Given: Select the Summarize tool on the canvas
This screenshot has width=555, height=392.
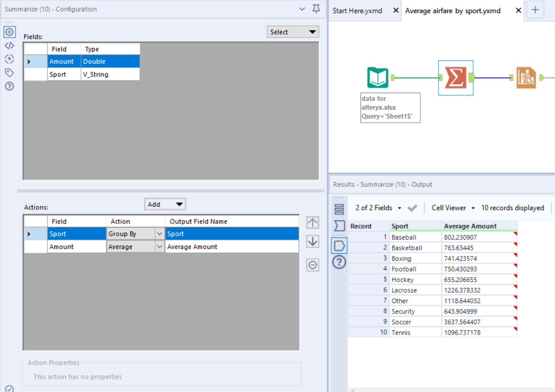Looking at the screenshot, I should 455,77.
